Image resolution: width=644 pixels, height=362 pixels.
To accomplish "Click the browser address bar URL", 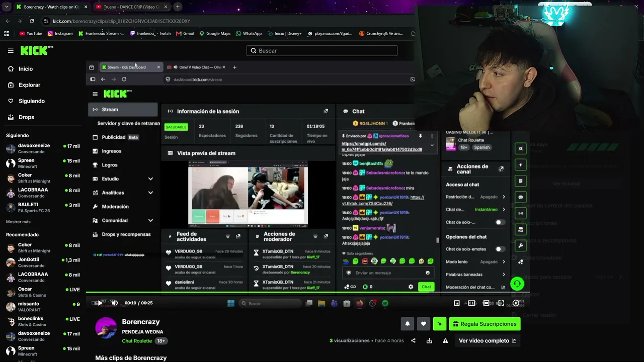I will coord(122,21).
